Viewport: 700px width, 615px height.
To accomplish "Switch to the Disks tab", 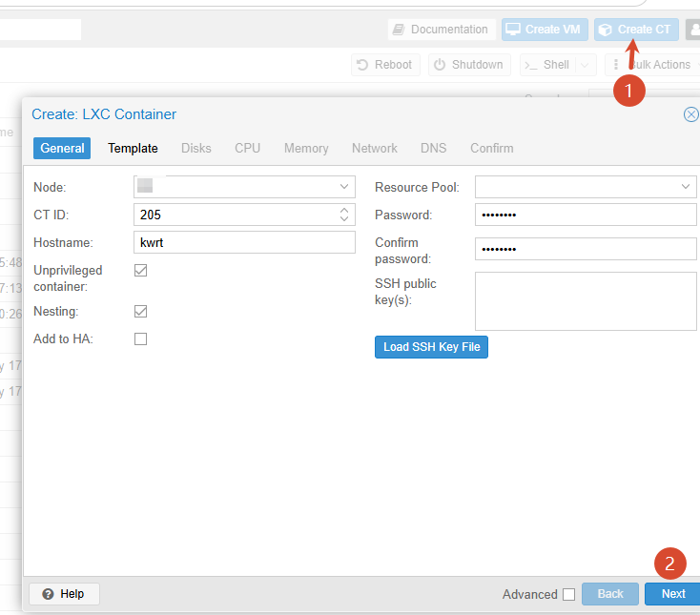I will click(196, 148).
